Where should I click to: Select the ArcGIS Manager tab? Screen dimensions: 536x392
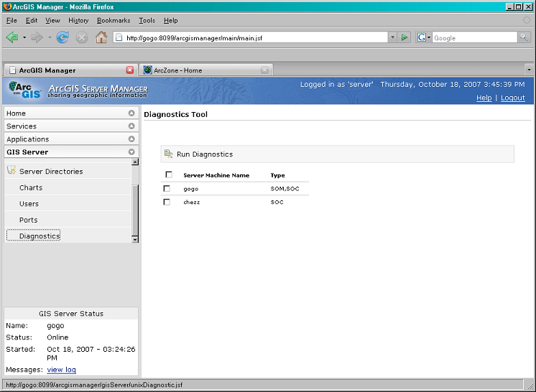pyautogui.click(x=71, y=70)
